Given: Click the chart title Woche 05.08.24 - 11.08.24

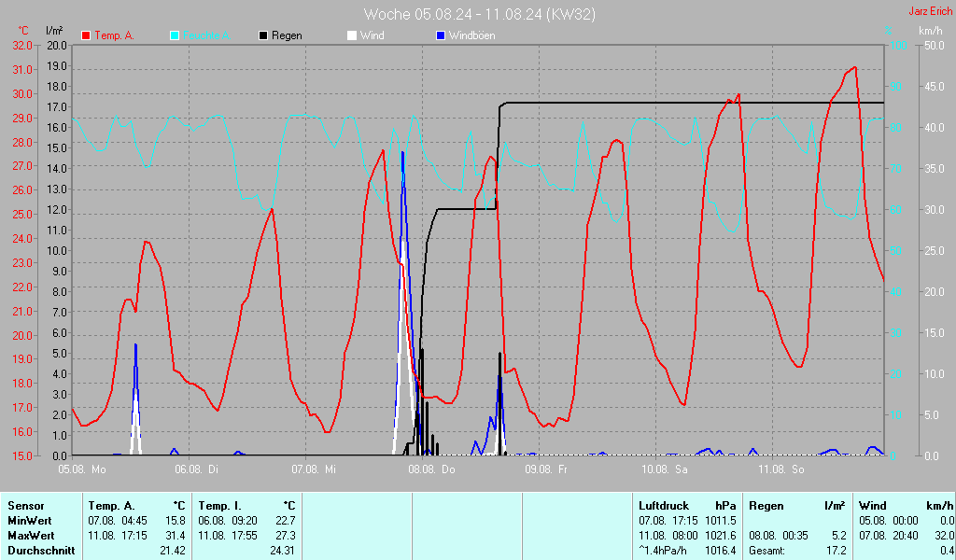Looking at the screenshot, I should [479, 14].
